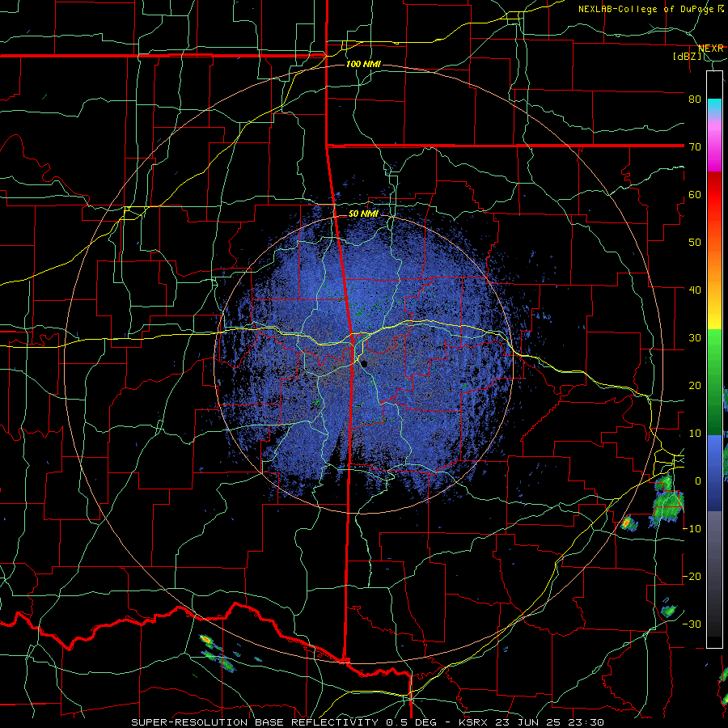Click the black radar site dot at center
This screenshot has width=728, height=728.
point(365,364)
